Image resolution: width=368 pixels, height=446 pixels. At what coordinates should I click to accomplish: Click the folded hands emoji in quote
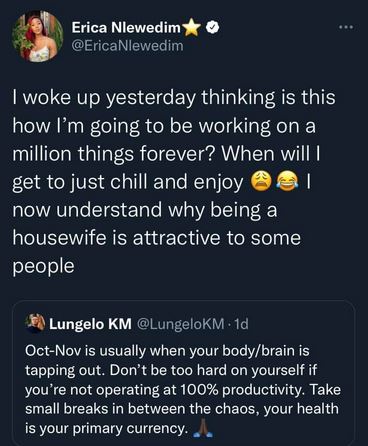click(202, 429)
